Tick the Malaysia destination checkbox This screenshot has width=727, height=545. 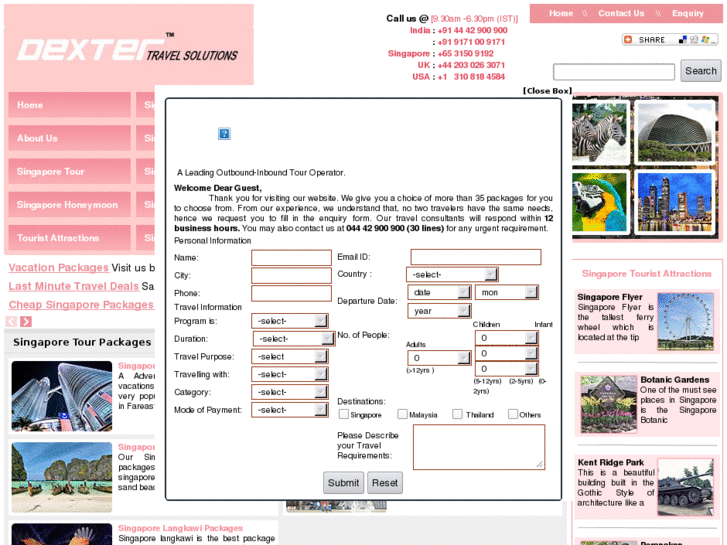pyautogui.click(x=402, y=414)
